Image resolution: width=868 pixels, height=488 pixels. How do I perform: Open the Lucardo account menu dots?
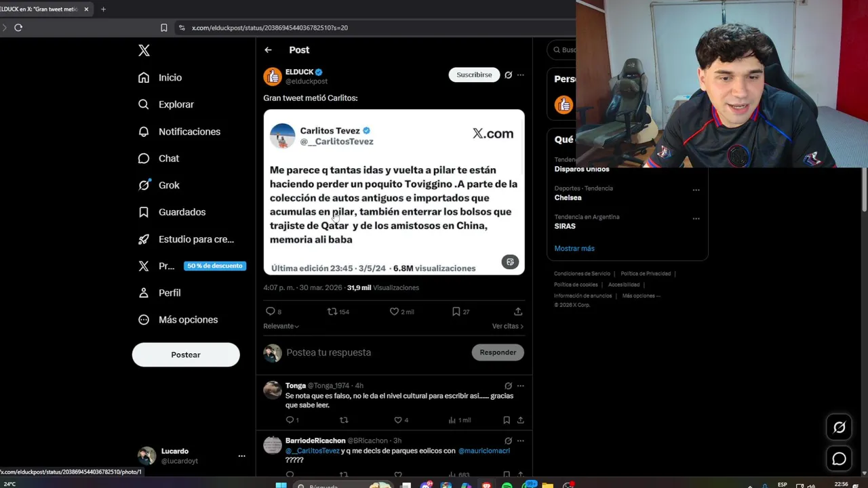[x=241, y=456]
